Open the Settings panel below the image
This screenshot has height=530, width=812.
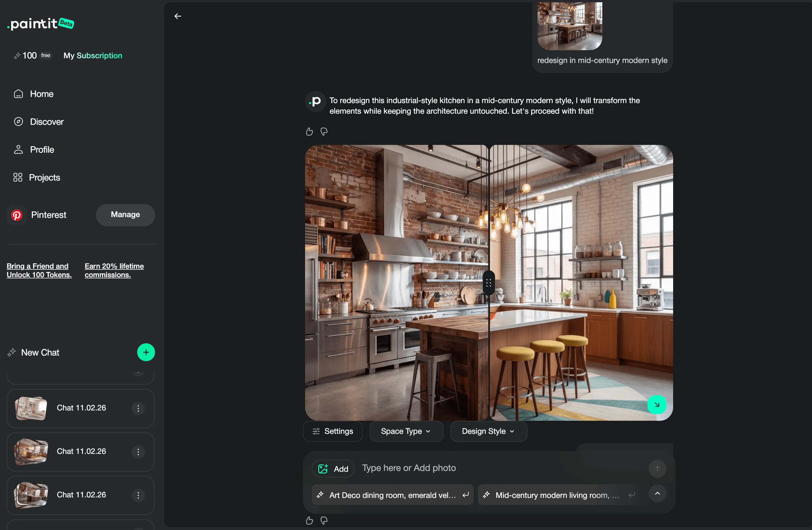pos(333,431)
